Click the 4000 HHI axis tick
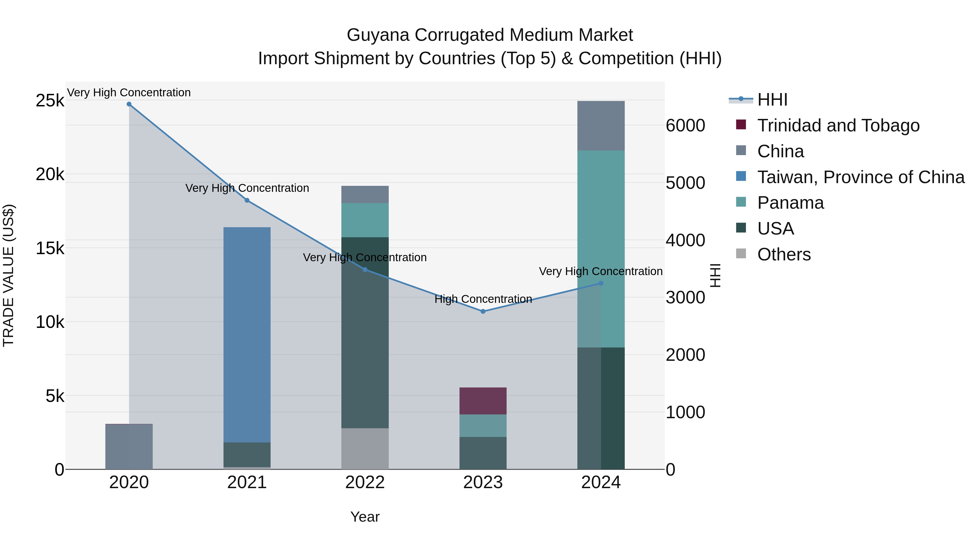 pos(685,240)
